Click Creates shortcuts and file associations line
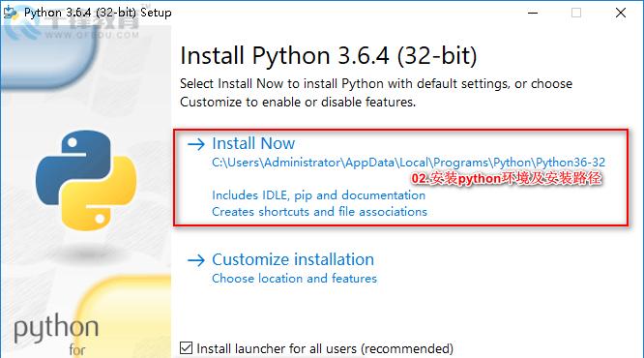Image resolution: width=644 pixels, height=358 pixels. (x=319, y=212)
